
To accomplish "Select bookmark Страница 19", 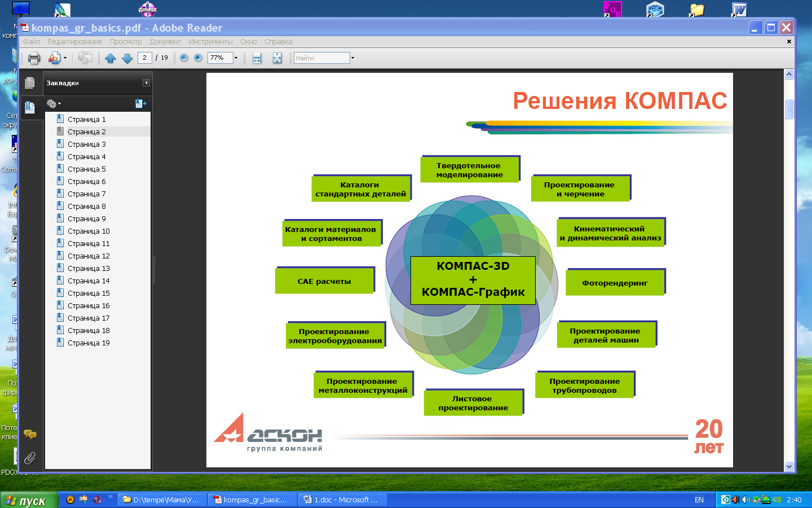I will click(89, 343).
